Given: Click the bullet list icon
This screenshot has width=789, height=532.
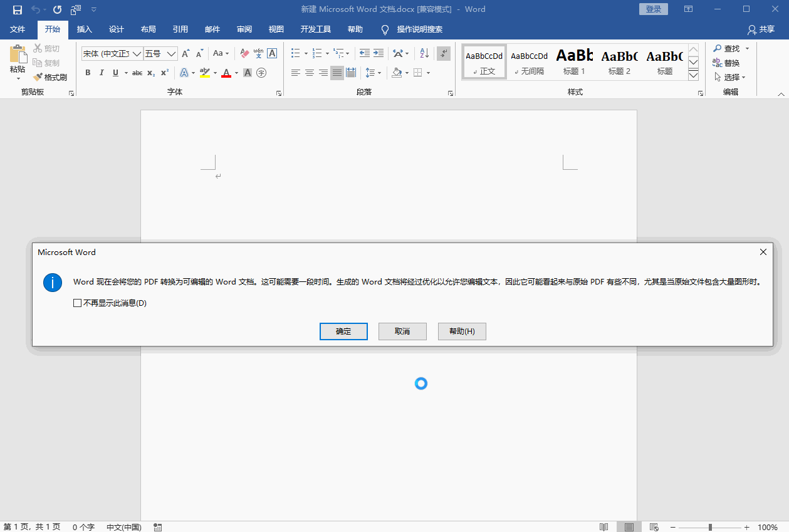Looking at the screenshot, I should pyautogui.click(x=295, y=53).
